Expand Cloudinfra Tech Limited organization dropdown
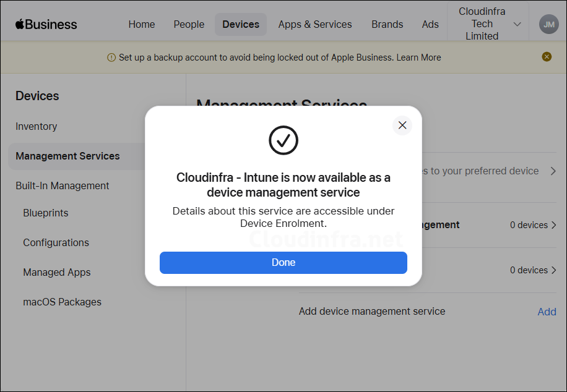 (x=488, y=24)
